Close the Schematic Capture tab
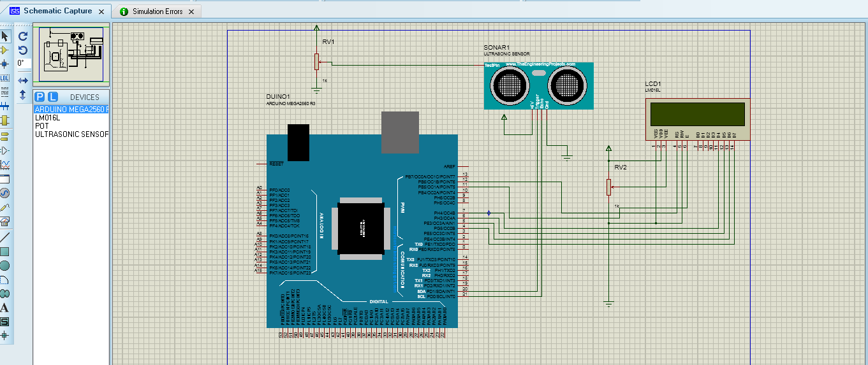The width and height of the screenshot is (868, 365). tap(101, 11)
